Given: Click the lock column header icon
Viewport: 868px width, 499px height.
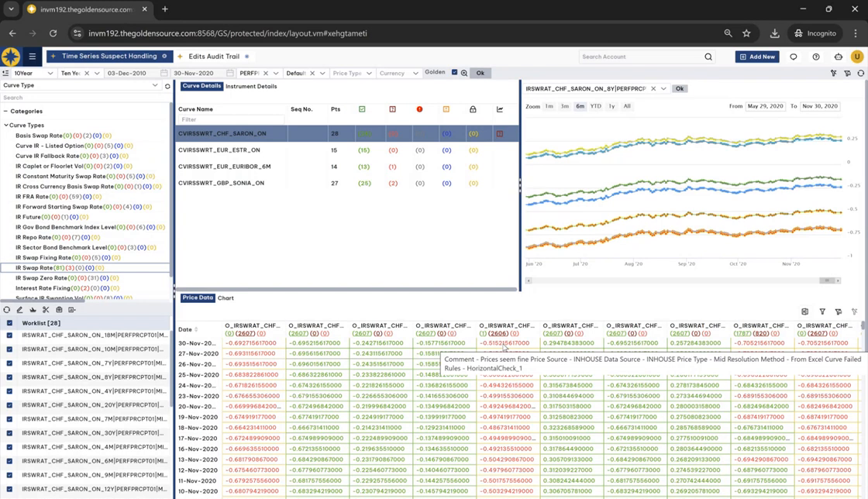Looking at the screenshot, I should click(473, 109).
